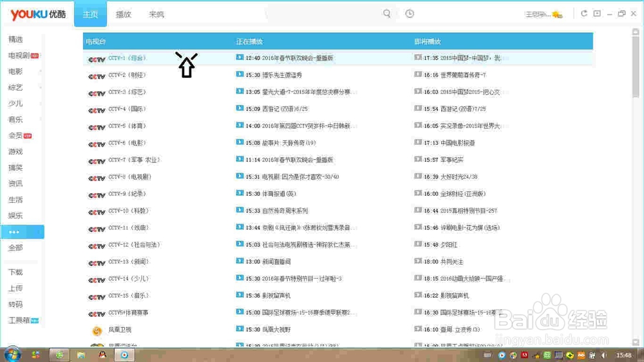Screen dimensions: 644x362
Task: Click play icon for 13:00 新闻直播间
Action: click(240, 261)
